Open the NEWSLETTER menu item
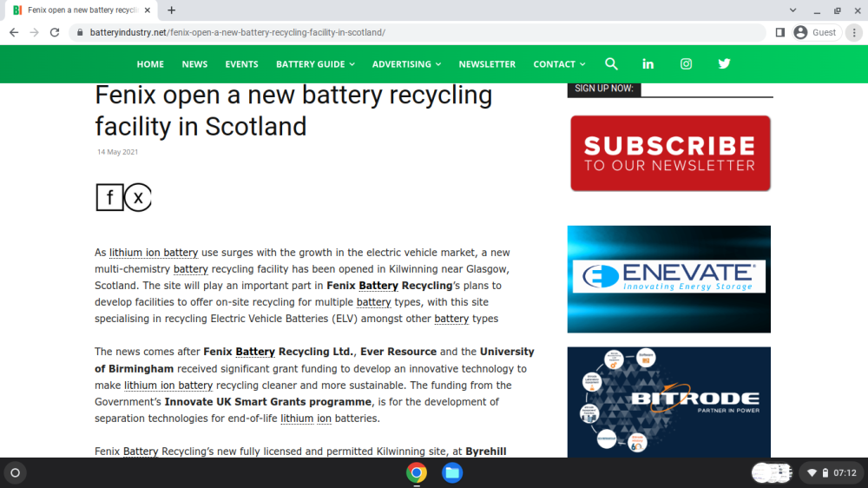 487,64
